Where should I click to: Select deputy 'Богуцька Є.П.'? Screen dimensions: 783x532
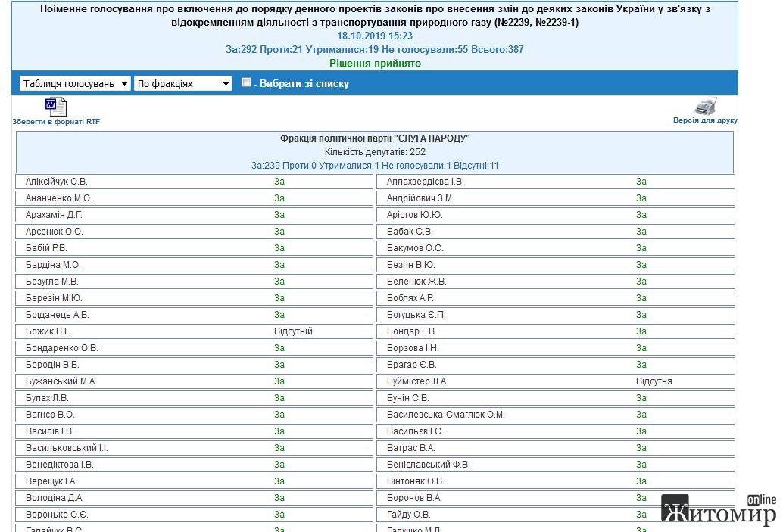(x=416, y=314)
